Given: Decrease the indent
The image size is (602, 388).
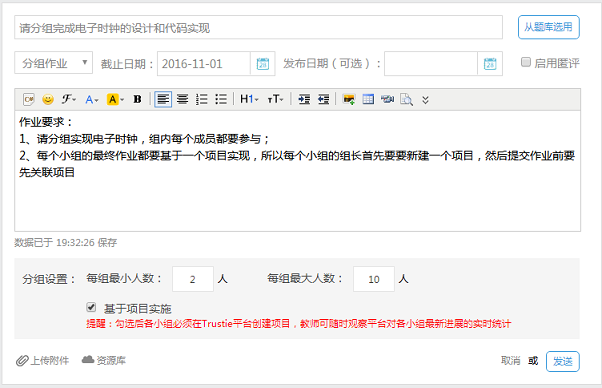Looking at the screenshot, I should pos(323,99).
